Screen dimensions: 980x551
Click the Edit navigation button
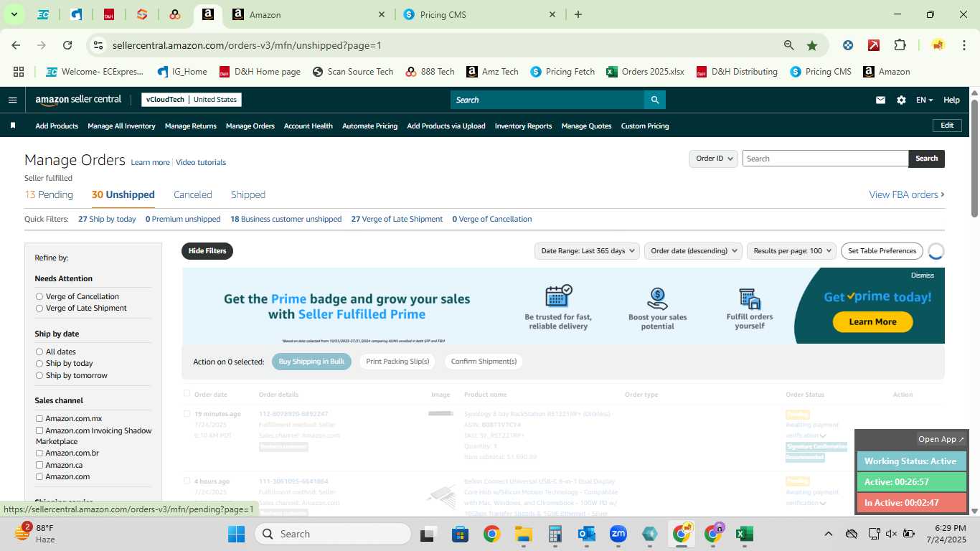click(x=947, y=126)
